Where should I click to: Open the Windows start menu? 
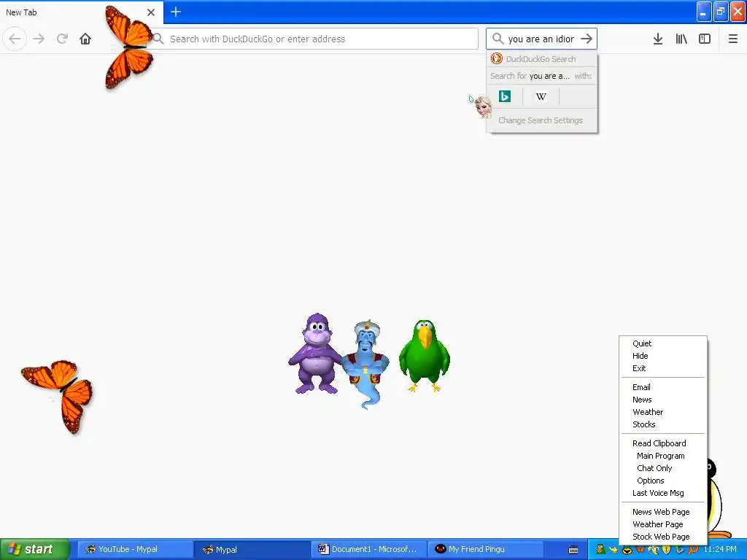click(x=34, y=550)
